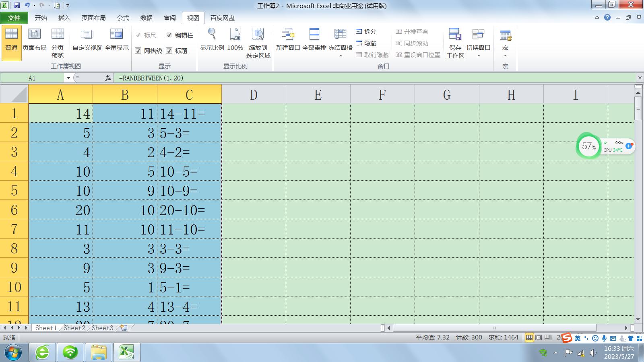
Task: Click the Arrange All windows icon
Action: [x=314, y=35]
